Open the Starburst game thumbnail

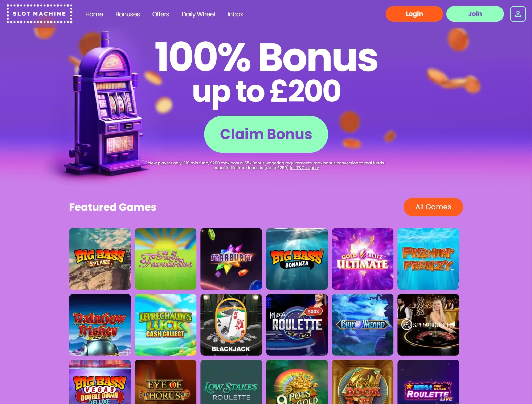pos(231,259)
